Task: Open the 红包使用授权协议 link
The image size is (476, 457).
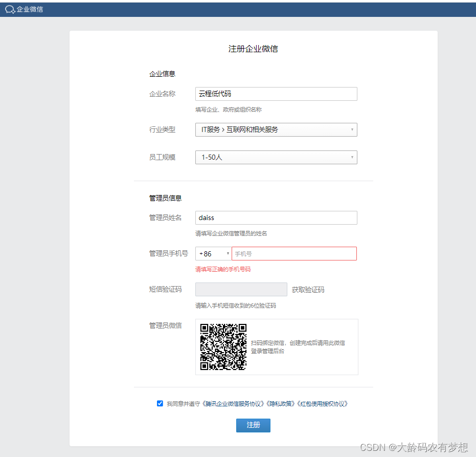Action: point(323,403)
